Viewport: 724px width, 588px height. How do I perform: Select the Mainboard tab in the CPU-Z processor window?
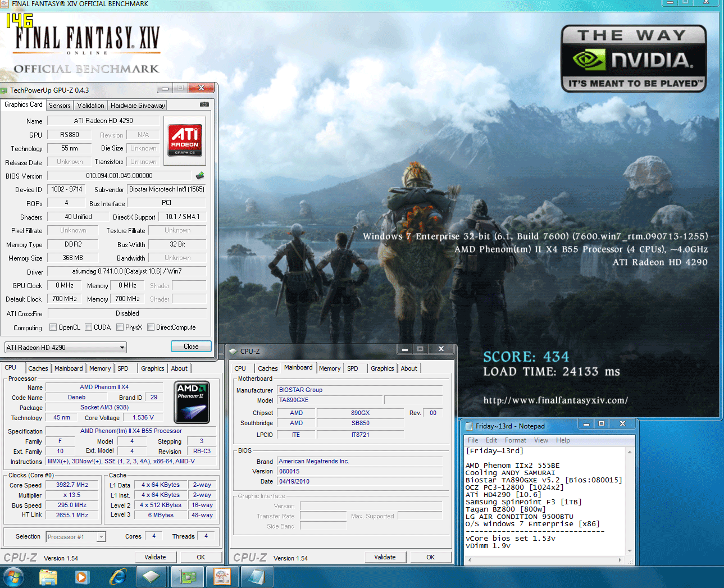coord(69,368)
